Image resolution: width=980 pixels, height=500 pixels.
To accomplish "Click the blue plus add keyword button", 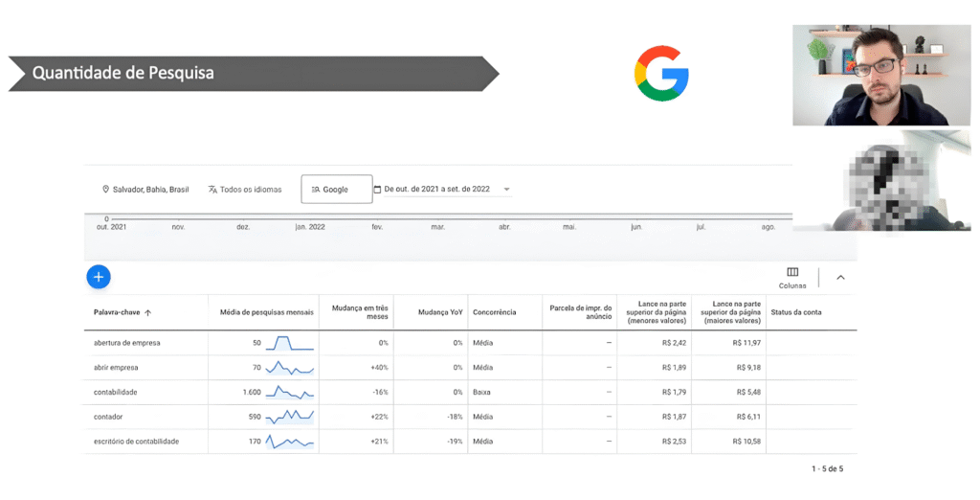I will (x=99, y=278).
